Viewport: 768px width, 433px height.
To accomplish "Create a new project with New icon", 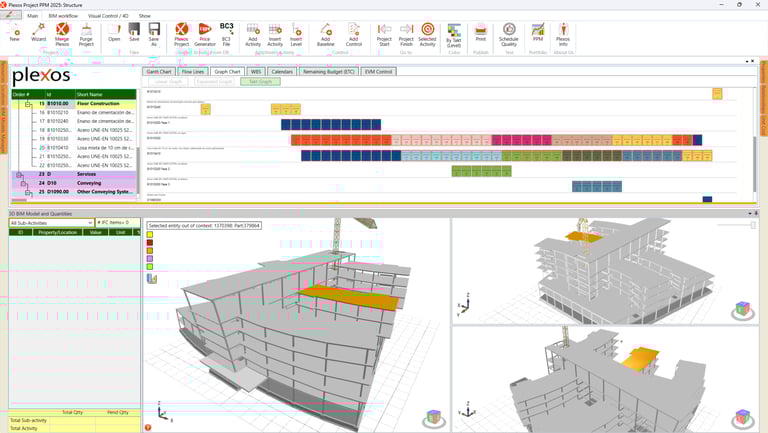I will click(x=15, y=33).
